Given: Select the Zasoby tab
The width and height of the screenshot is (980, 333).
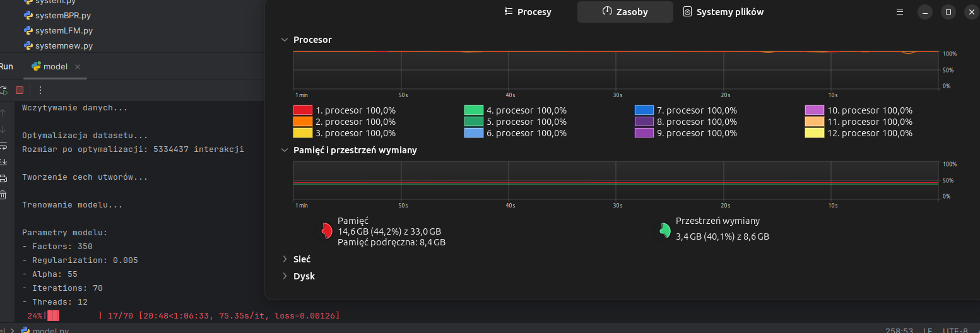Looking at the screenshot, I should tap(625, 12).
